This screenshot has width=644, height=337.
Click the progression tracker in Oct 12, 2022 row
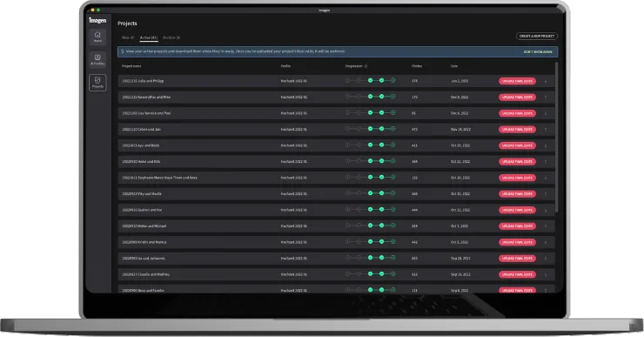tap(370, 209)
